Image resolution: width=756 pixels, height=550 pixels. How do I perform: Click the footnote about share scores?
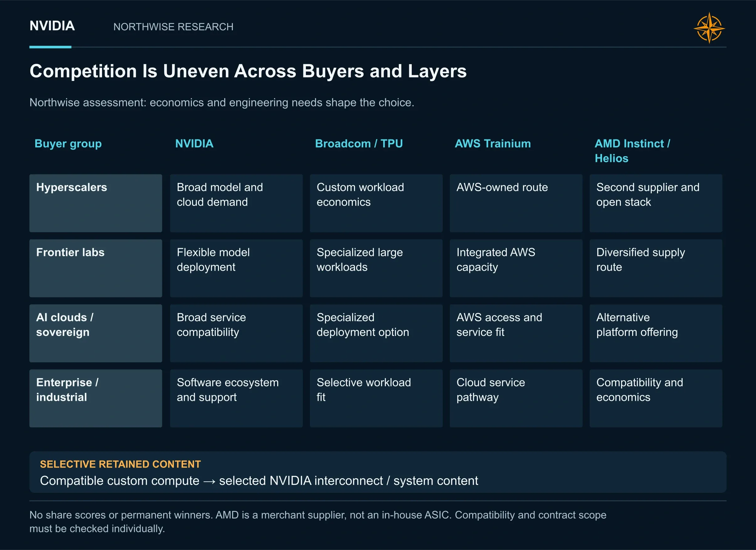318,522
